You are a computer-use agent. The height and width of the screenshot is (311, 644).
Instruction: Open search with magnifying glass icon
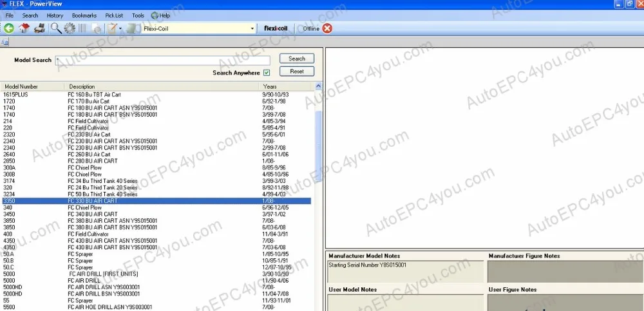[x=56, y=28]
